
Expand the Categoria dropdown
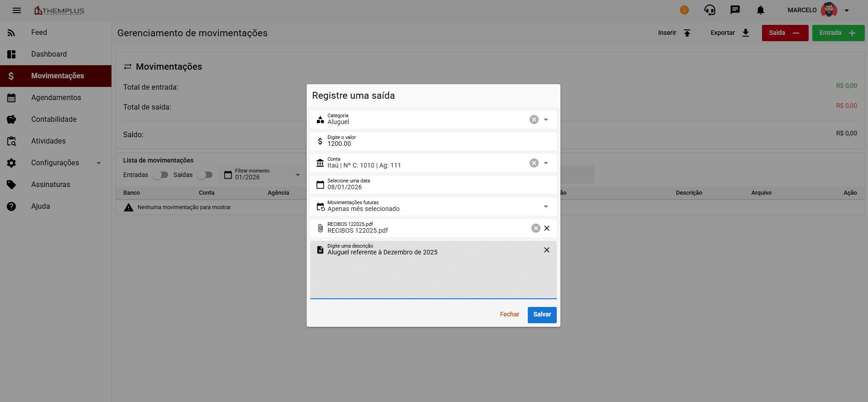pos(546,120)
